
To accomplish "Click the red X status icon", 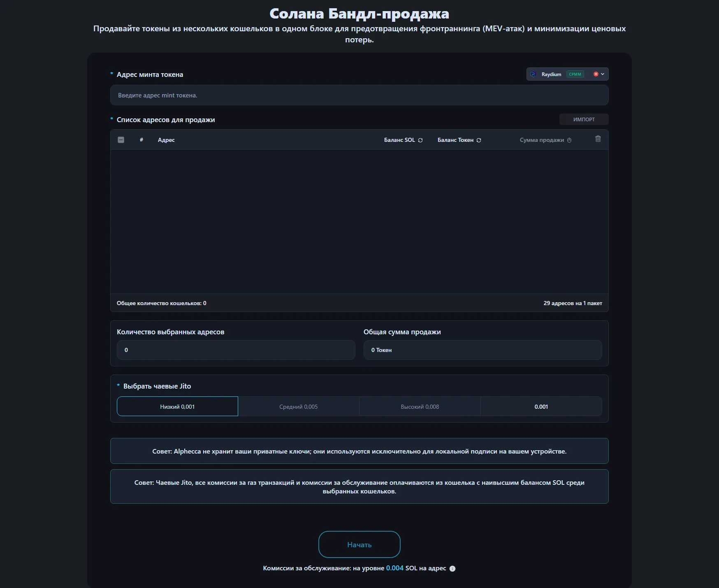I will click(x=596, y=74).
